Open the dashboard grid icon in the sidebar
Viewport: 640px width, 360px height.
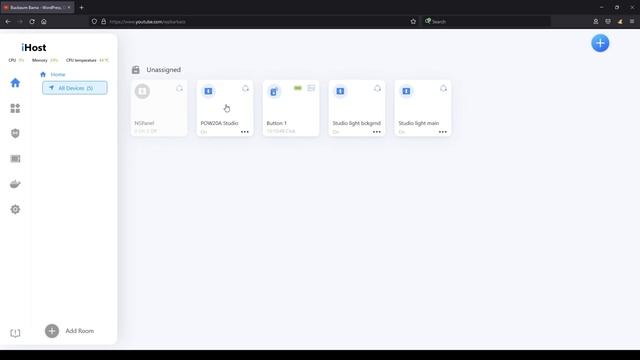point(15,108)
